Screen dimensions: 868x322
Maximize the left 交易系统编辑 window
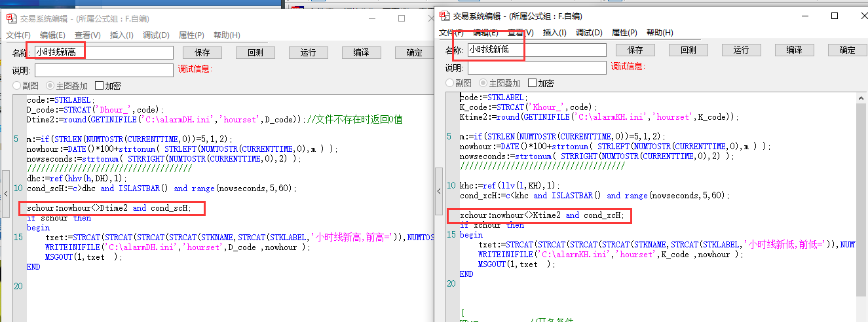(x=402, y=19)
